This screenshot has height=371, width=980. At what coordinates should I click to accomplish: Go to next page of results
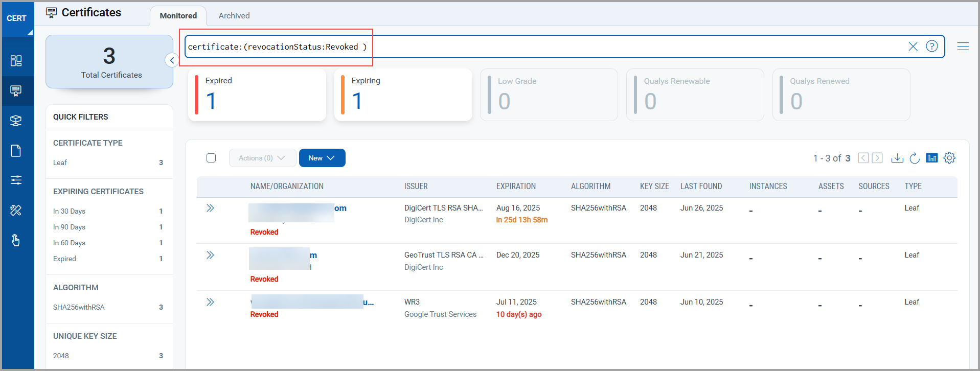877,158
